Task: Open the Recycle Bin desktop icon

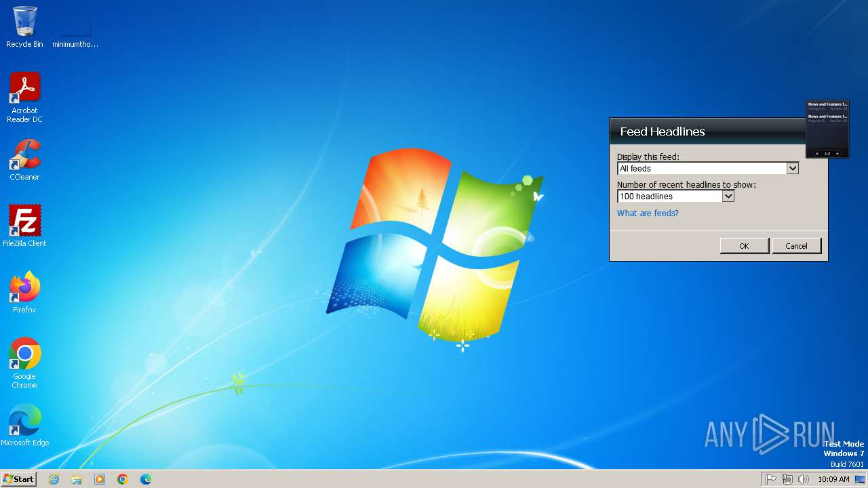Action: click(24, 27)
